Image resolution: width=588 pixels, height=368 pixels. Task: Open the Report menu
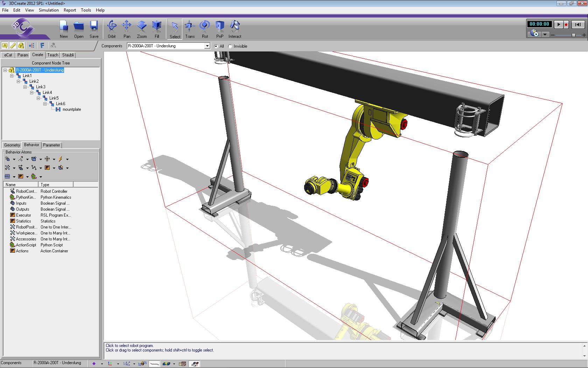tap(70, 10)
